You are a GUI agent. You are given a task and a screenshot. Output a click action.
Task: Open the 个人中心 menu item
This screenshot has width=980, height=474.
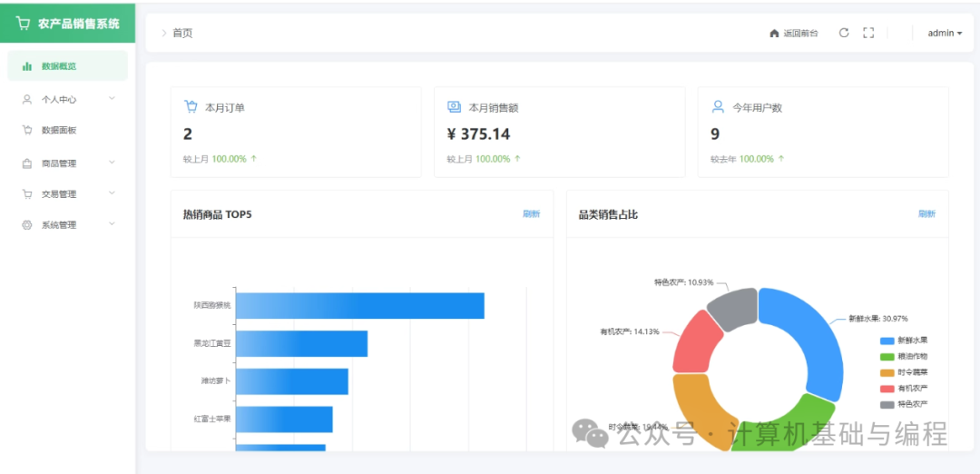coord(67,99)
